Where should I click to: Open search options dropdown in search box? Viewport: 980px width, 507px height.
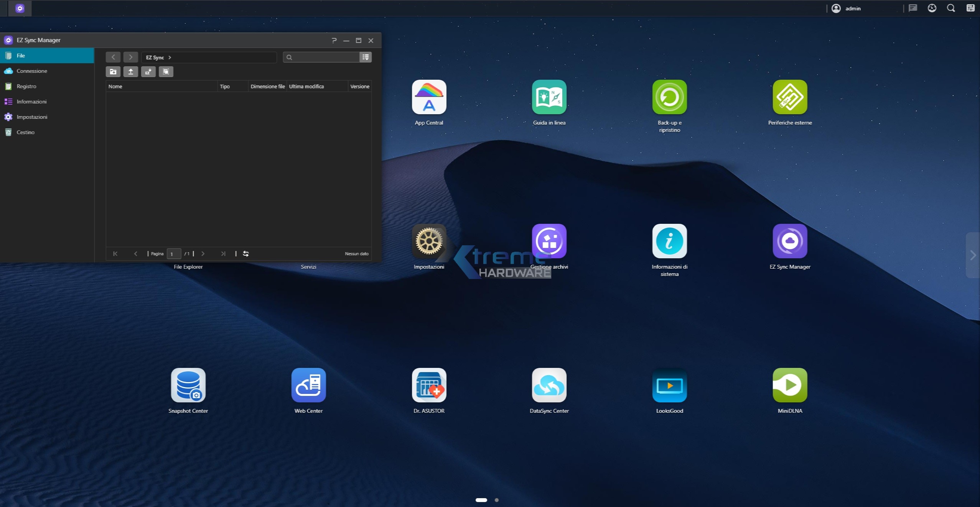[366, 57]
